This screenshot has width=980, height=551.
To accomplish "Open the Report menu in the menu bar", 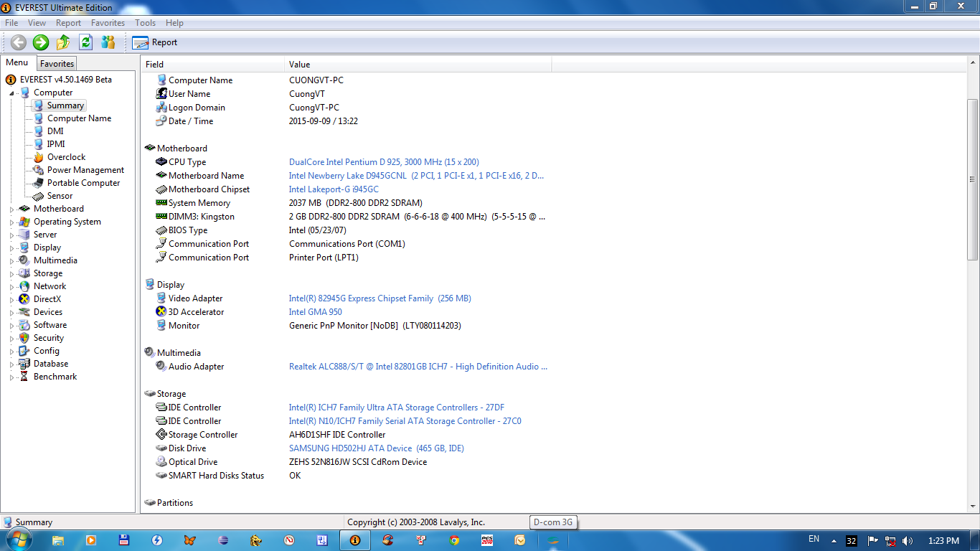I will (x=69, y=23).
